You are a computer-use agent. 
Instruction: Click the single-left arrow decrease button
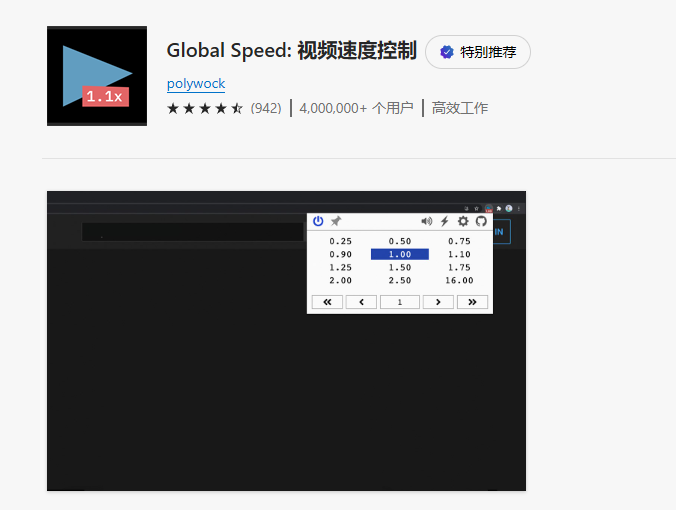click(361, 302)
